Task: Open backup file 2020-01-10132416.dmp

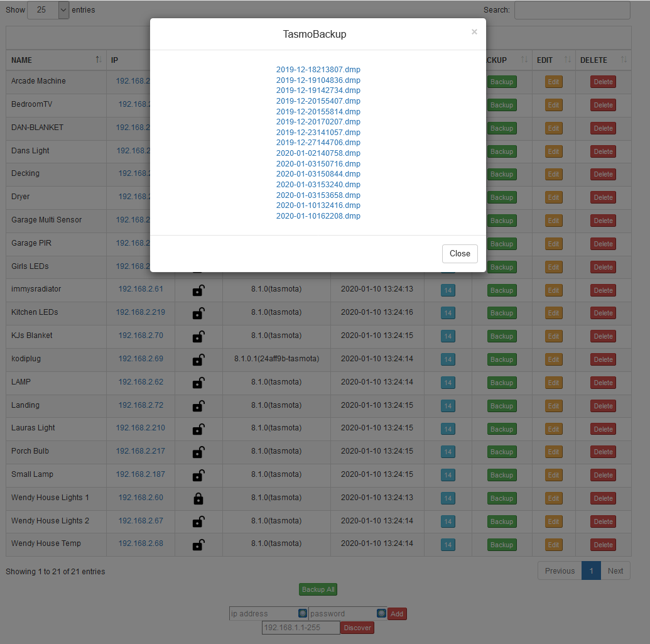Action: pyautogui.click(x=318, y=205)
